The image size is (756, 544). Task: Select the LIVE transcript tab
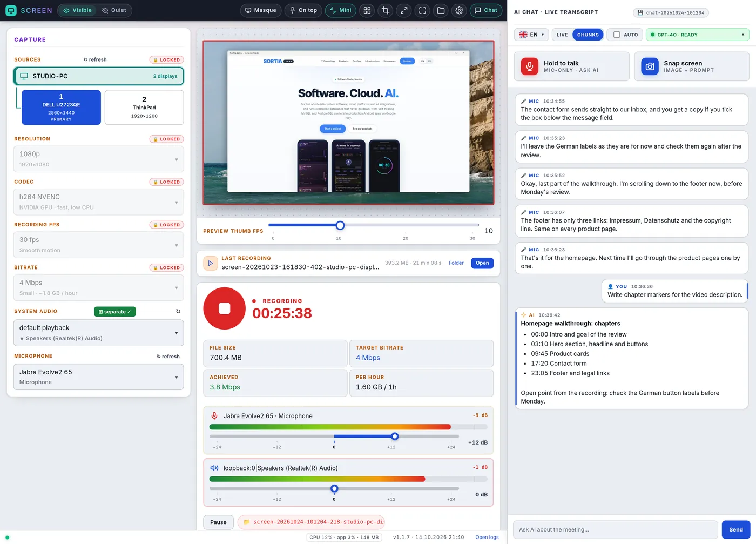pyautogui.click(x=562, y=35)
